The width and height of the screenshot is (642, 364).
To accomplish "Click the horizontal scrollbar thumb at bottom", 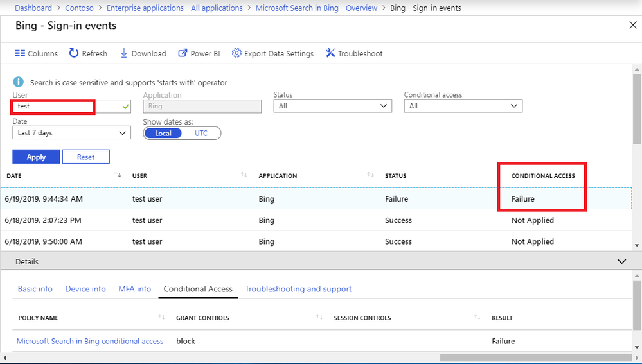I will [x=535, y=358].
